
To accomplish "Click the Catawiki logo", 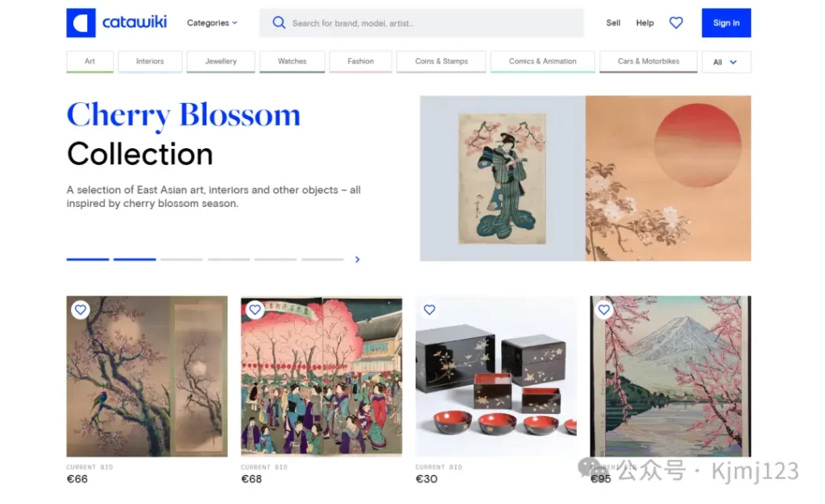I will pyautogui.click(x=117, y=23).
